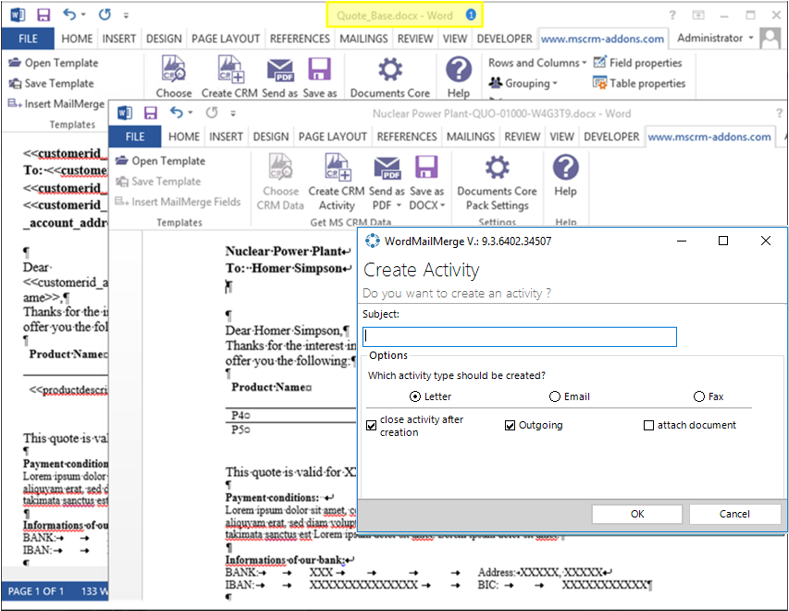Open VIEW tab in back Word window
This screenshot has width=789, height=611.
pos(454,39)
